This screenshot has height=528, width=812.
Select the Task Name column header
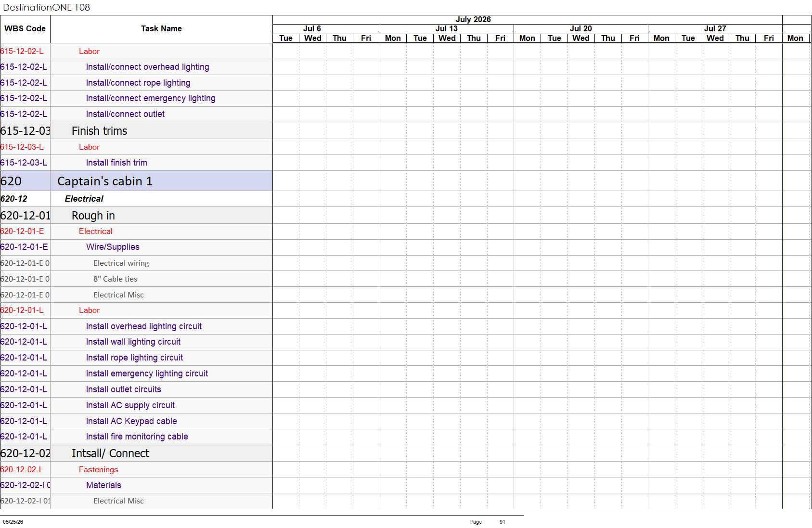(x=161, y=29)
